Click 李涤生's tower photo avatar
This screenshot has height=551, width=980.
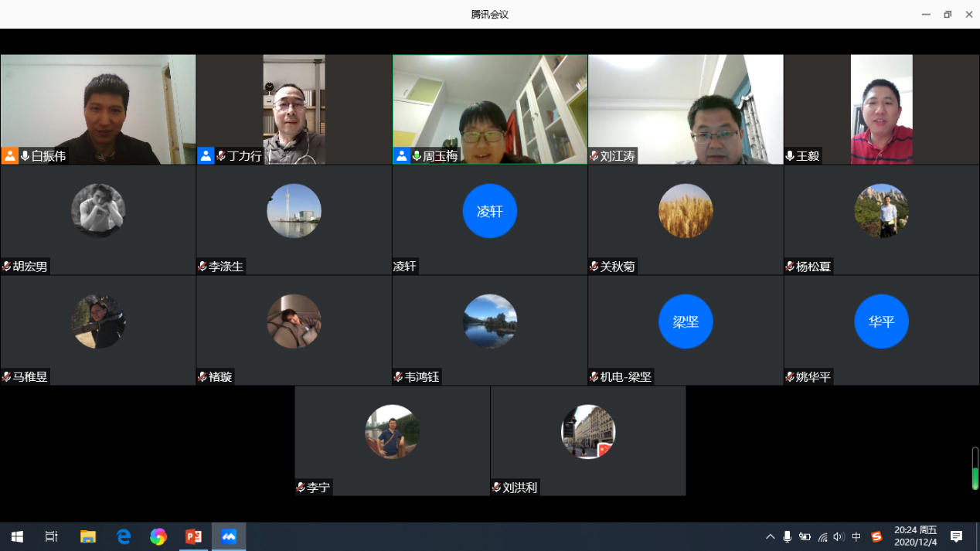(x=294, y=211)
